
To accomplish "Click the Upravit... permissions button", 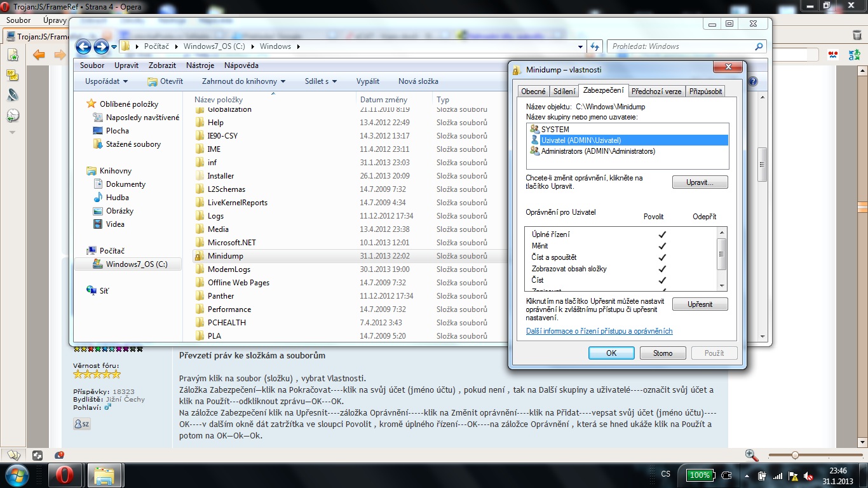I will (700, 182).
